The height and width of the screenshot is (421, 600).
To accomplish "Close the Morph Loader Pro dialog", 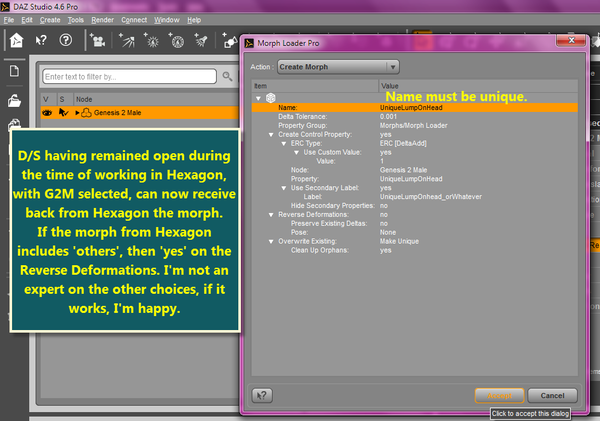I will (571, 40).
